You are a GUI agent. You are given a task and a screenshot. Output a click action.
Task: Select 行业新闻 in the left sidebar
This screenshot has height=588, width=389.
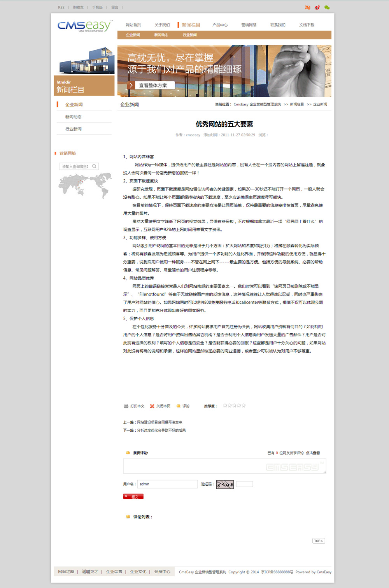click(74, 129)
